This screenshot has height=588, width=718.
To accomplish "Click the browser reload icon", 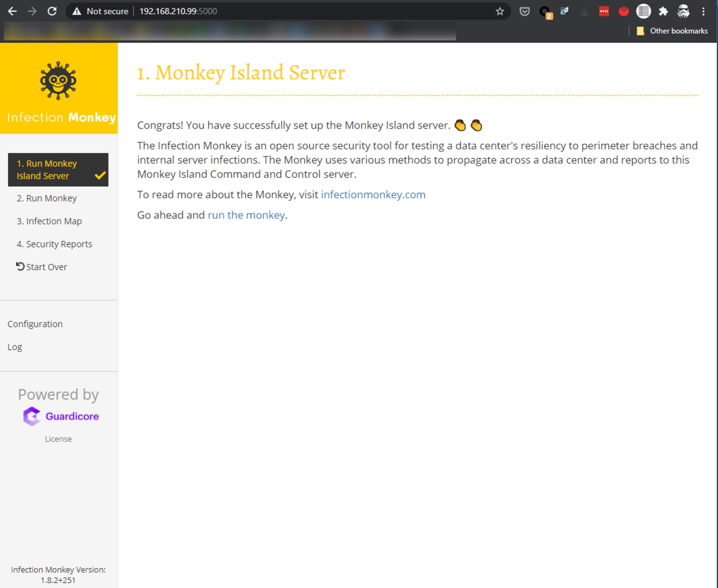I will coord(52,11).
